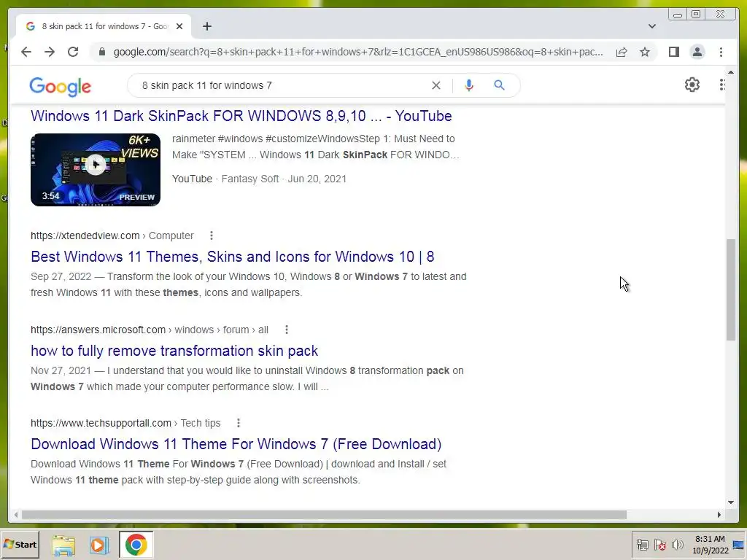The image size is (747, 560).
Task: Click the Show Desktop icon in the taskbar corner
Action: [x=738, y=545]
